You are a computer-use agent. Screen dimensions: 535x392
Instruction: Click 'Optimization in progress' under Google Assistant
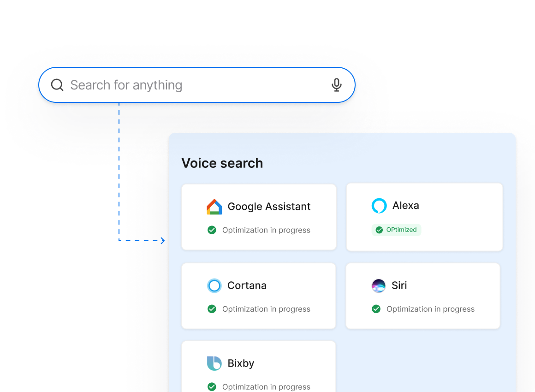click(266, 230)
